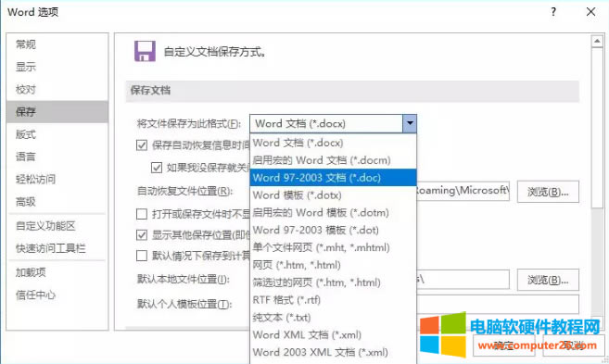Toggle the 保存自动恢复信息时间 checkbox
This screenshot has width=609, height=364.
(142, 145)
